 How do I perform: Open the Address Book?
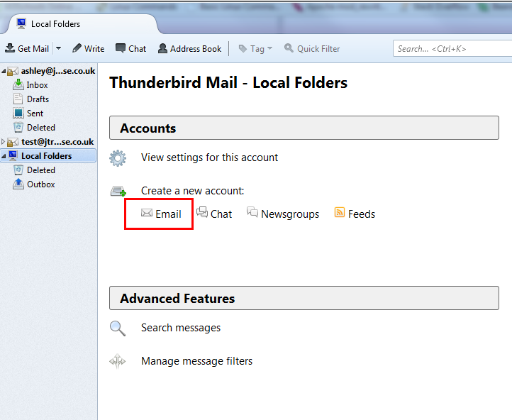tap(190, 48)
